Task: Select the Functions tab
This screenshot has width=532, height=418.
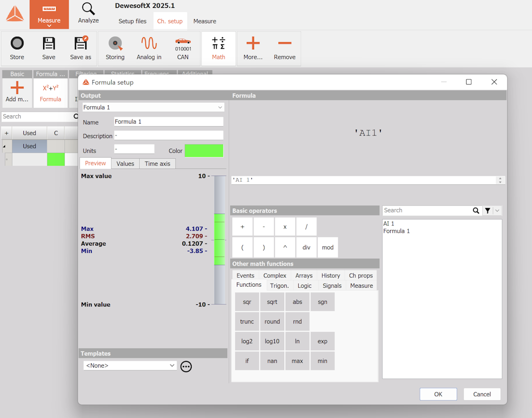Action: [249, 285]
